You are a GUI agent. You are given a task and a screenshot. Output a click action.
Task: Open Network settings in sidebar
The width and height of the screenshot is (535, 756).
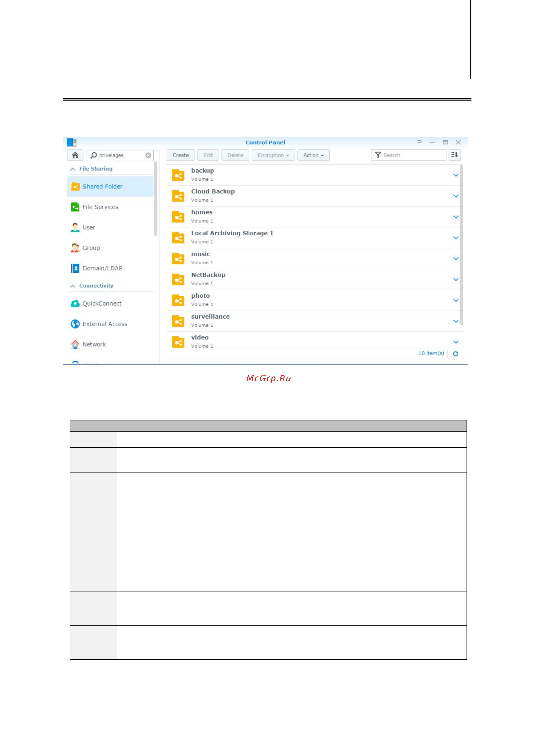(x=110, y=344)
